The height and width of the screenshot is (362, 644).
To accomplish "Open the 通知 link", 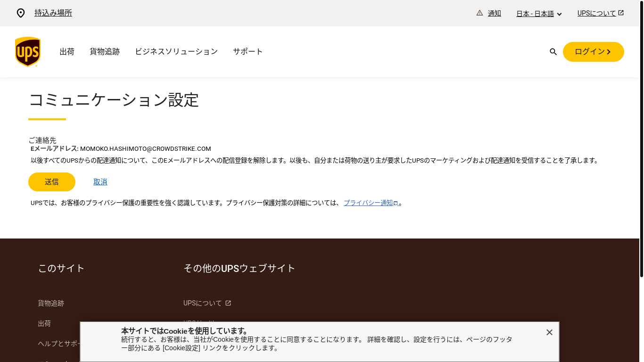I will 495,13.
